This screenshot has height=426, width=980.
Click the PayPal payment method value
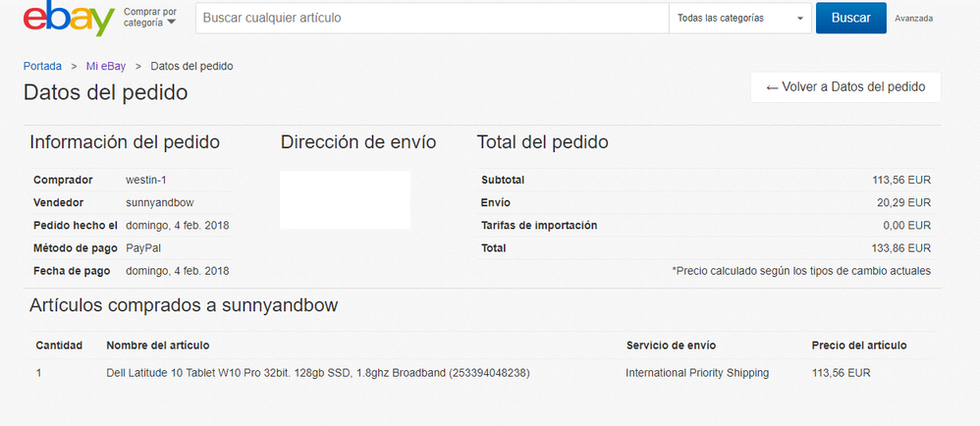(143, 248)
